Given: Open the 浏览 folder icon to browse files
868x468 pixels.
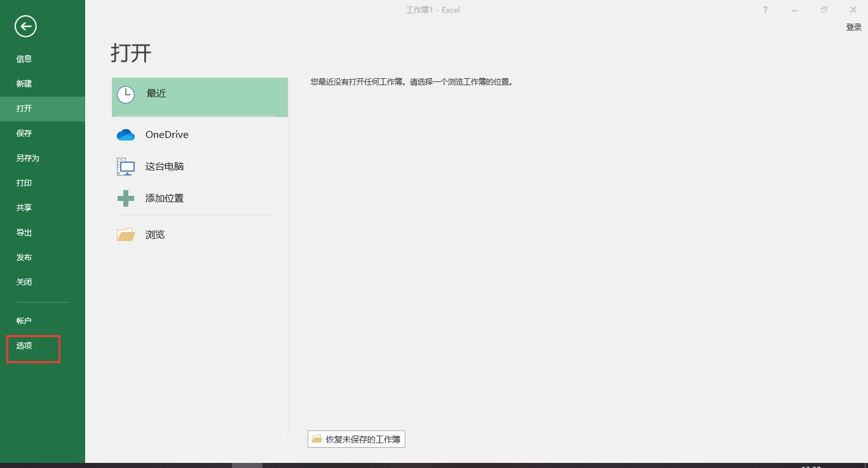Looking at the screenshot, I should coord(125,234).
